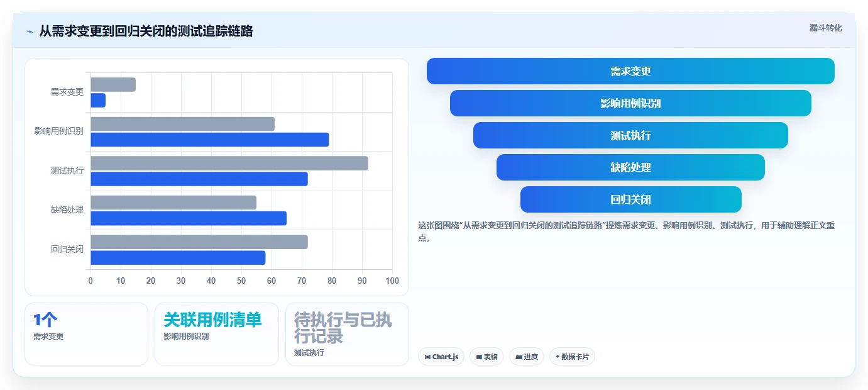Image resolution: width=868 pixels, height=390 pixels.
Task: Click the y-axis label 测试执行
Action: pos(67,170)
